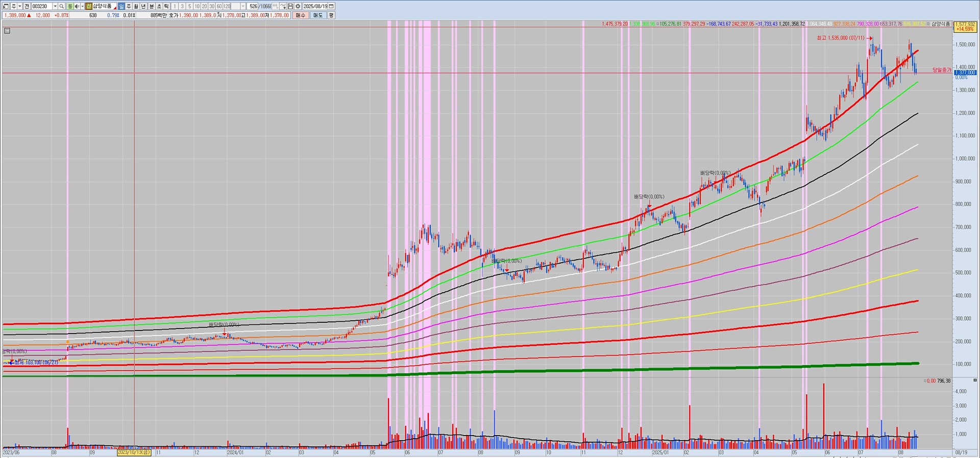Click the 08/19 date at axis end

[961, 452]
